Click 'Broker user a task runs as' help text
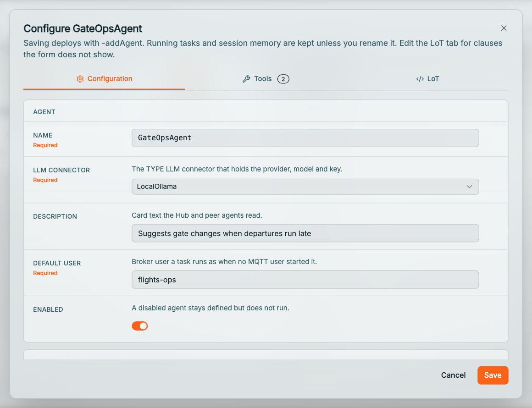 pyautogui.click(x=224, y=261)
